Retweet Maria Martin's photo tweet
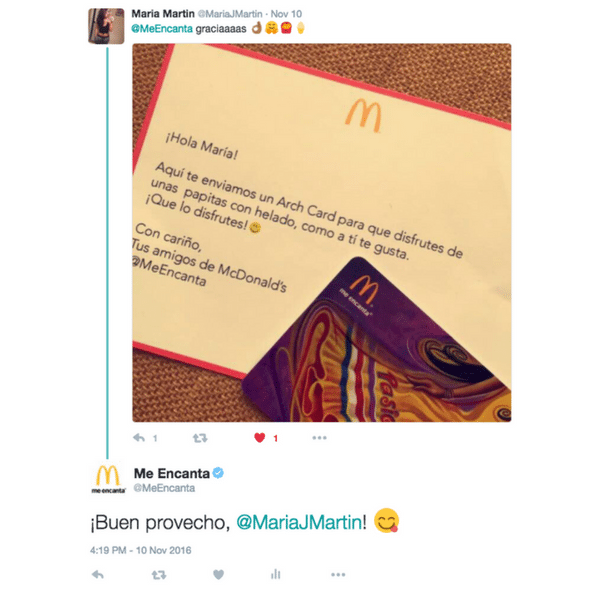The width and height of the screenshot is (600, 600). coord(200,438)
